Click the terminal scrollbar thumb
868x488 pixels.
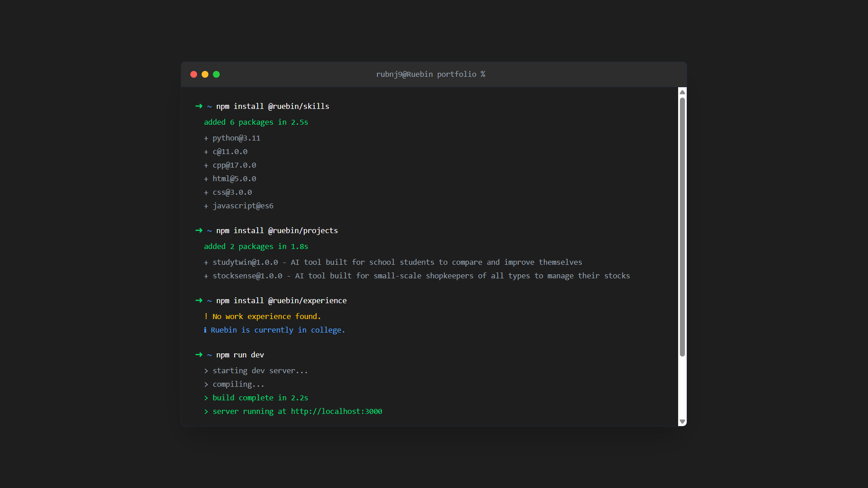(x=682, y=226)
